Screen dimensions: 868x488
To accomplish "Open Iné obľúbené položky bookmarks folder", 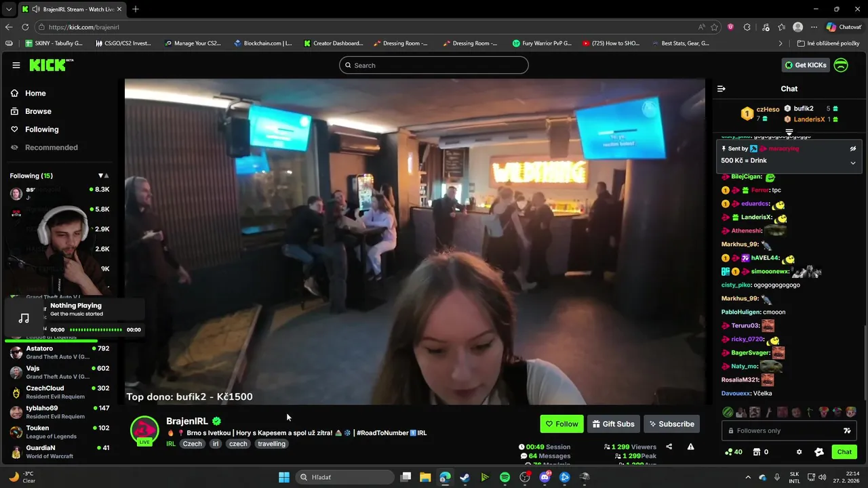I will click(828, 43).
